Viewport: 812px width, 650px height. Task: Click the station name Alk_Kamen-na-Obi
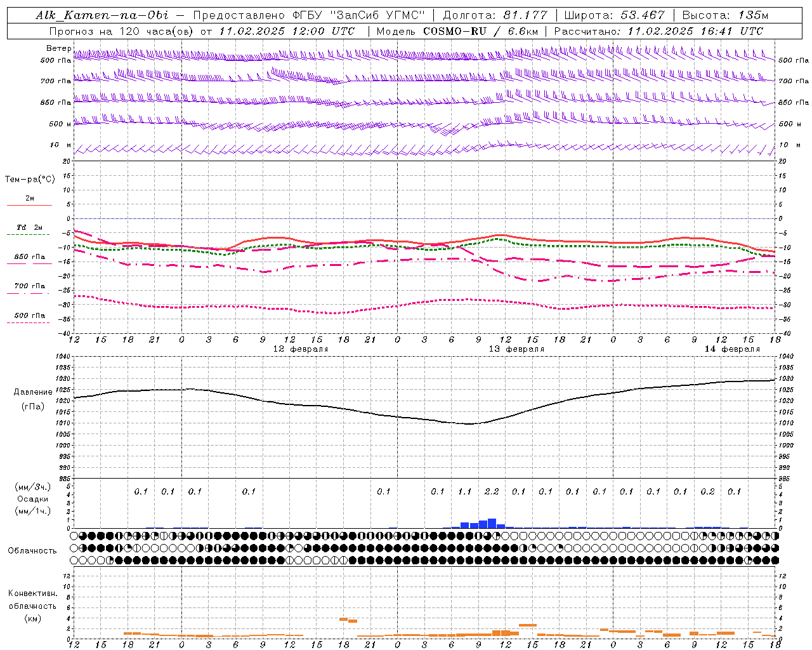pyautogui.click(x=102, y=15)
